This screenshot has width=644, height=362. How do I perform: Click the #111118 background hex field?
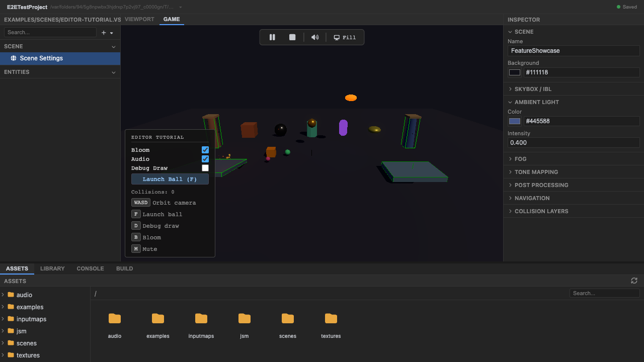pyautogui.click(x=582, y=72)
